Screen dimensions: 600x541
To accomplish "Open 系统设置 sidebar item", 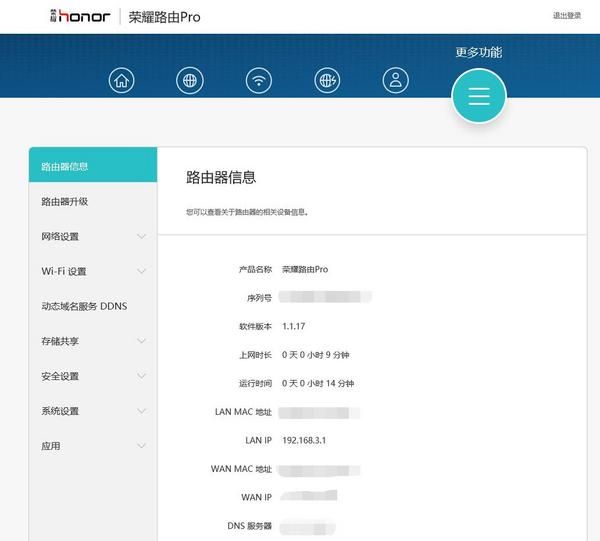I will click(93, 411).
